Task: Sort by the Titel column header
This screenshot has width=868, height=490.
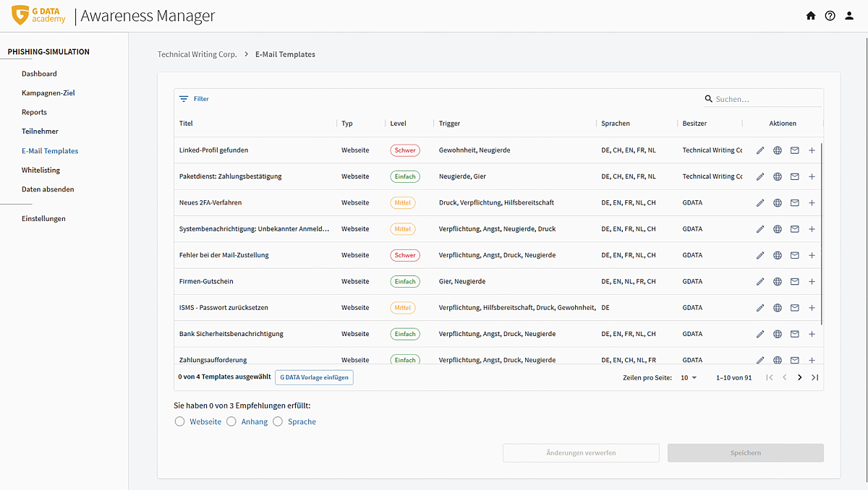Action: coord(186,124)
